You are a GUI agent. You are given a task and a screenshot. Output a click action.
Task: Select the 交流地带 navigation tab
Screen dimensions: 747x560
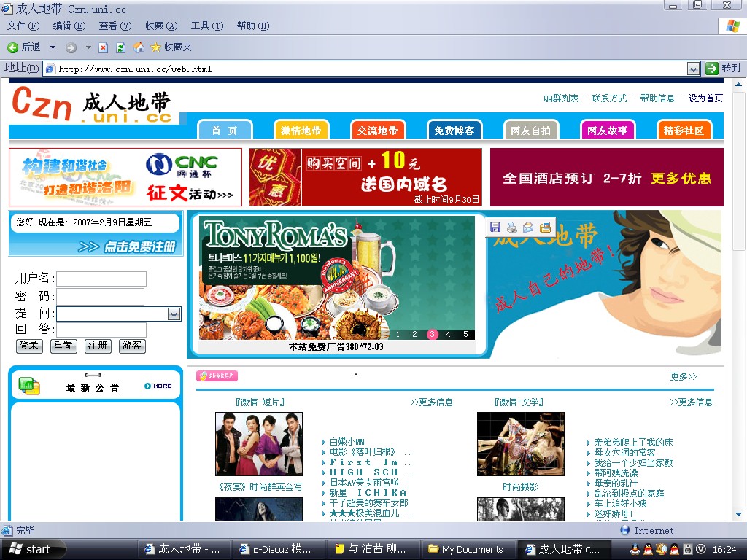[x=377, y=130]
